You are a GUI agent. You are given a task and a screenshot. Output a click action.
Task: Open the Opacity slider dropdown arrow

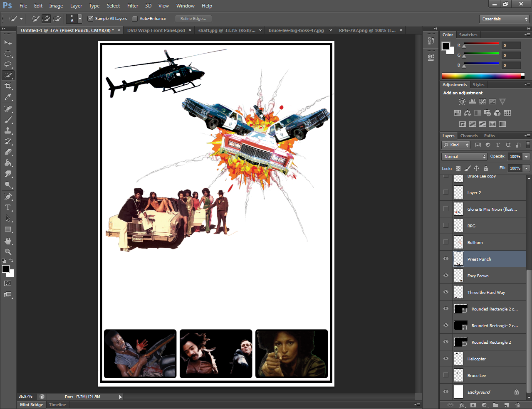point(526,157)
